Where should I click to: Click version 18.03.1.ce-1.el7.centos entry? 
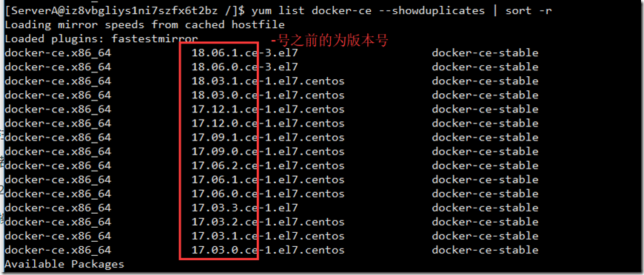[x=268, y=81]
